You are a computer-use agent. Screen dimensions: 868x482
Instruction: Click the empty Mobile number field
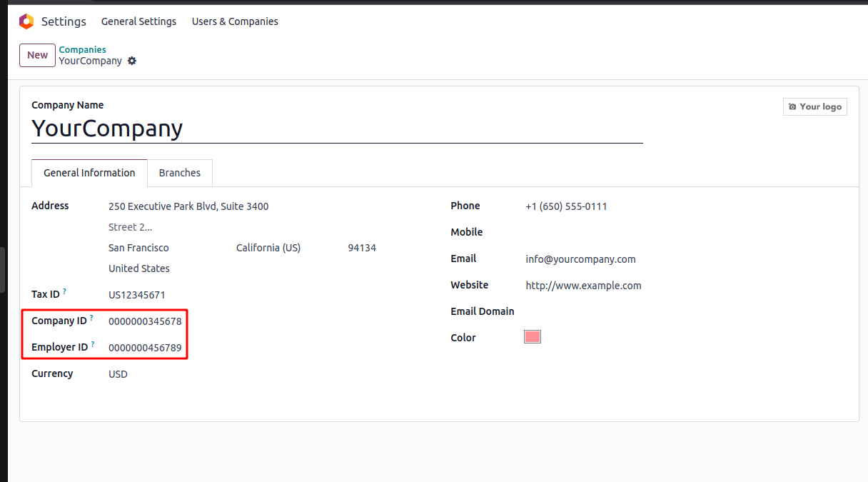(642, 233)
